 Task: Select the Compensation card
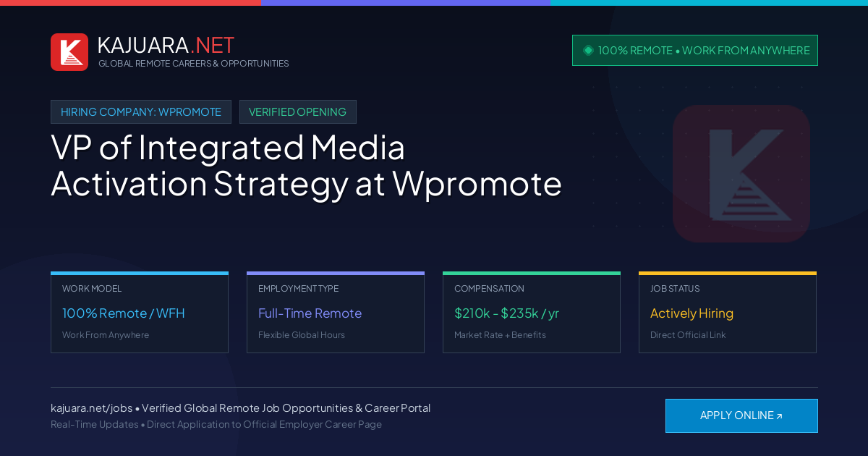532,313
